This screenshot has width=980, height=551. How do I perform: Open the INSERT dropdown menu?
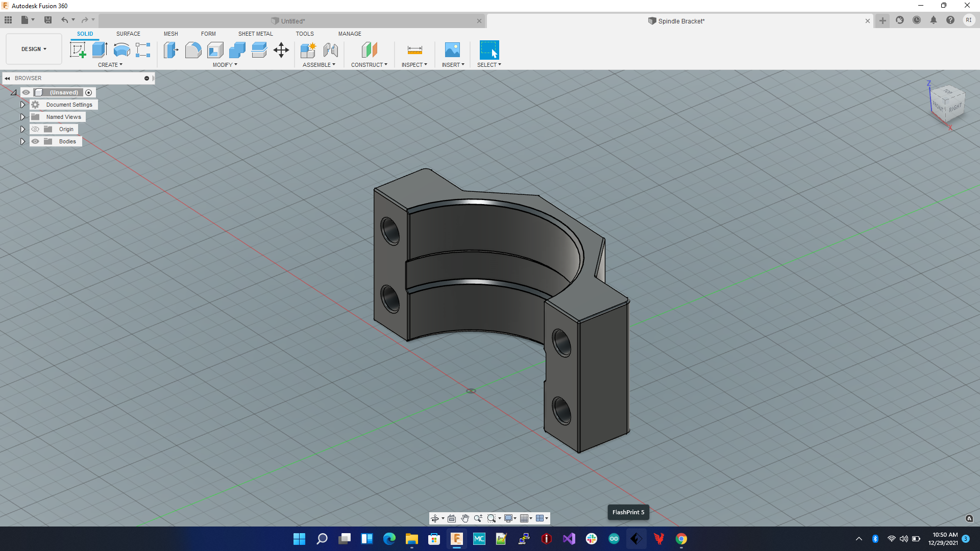point(453,65)
